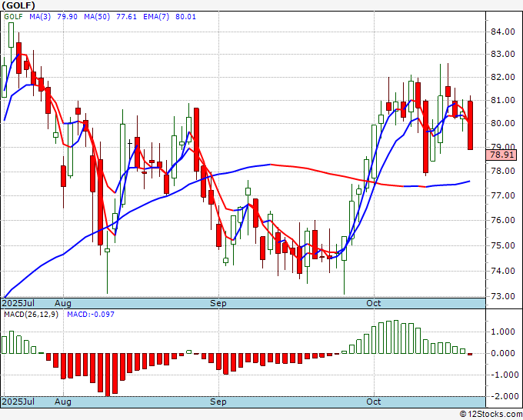Click the 75.00 price axis label
Viewport: 523px width, 420px height.
pyautogui.click(x=503, y=245)
